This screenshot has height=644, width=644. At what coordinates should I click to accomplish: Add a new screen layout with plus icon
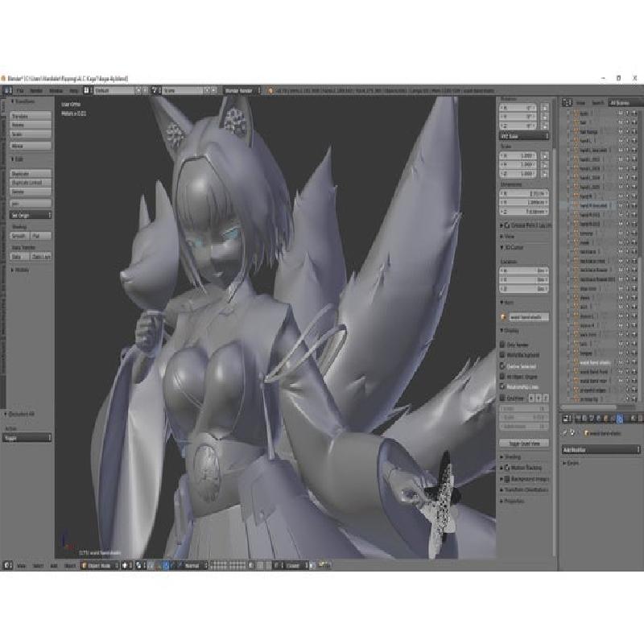point(138,90)
